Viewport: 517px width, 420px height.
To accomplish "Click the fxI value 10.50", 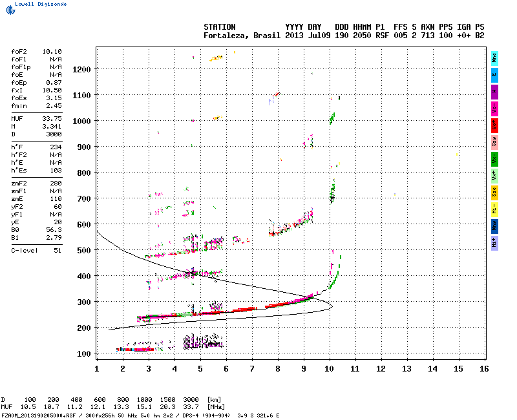I will click(52, 90).
